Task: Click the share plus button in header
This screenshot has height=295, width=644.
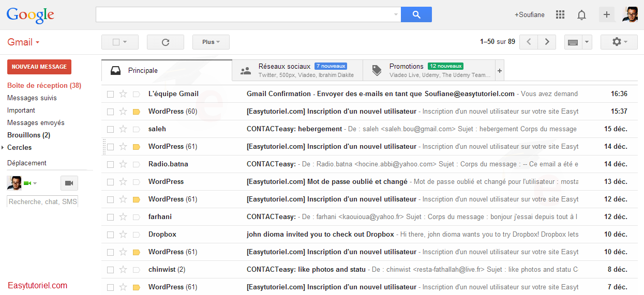Action: pos(607,14)
